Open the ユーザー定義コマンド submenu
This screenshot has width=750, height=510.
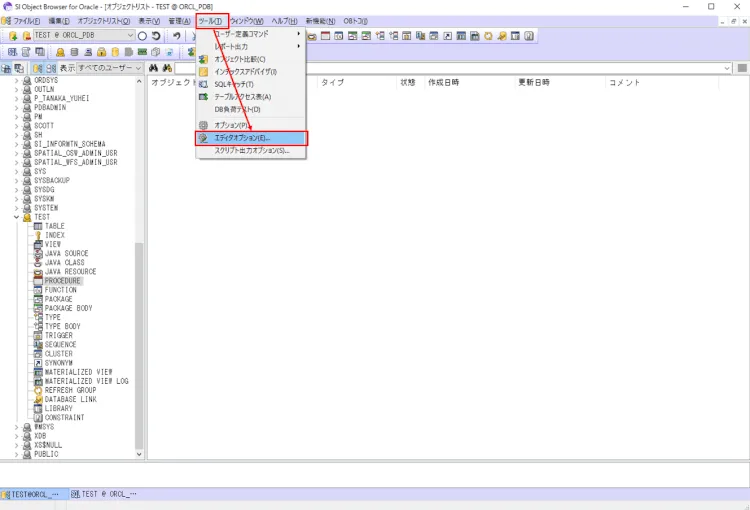pyautogui.click(x=251, y=34)
